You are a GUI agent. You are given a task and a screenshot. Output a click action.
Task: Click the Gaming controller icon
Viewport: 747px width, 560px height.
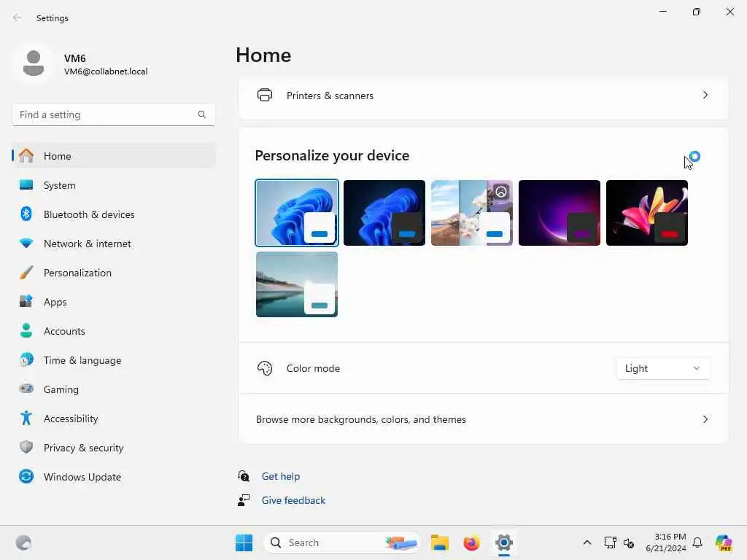coord(26,389)
